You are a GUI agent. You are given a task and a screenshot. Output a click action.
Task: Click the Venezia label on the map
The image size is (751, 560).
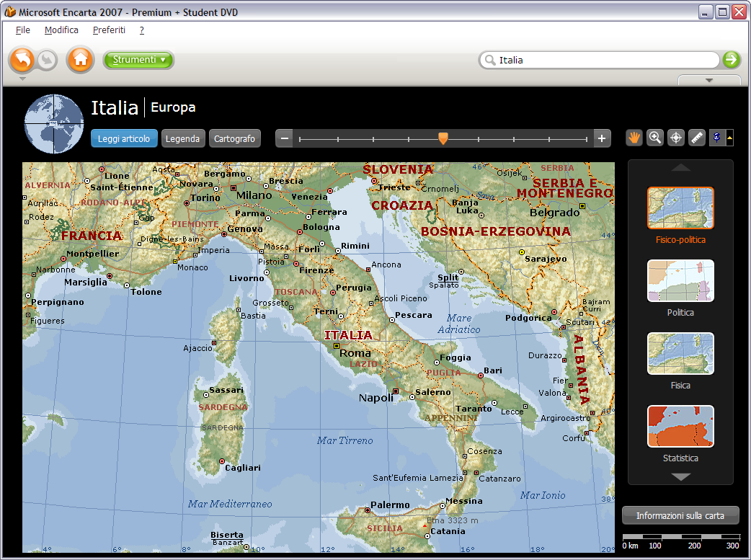point(309,197)
